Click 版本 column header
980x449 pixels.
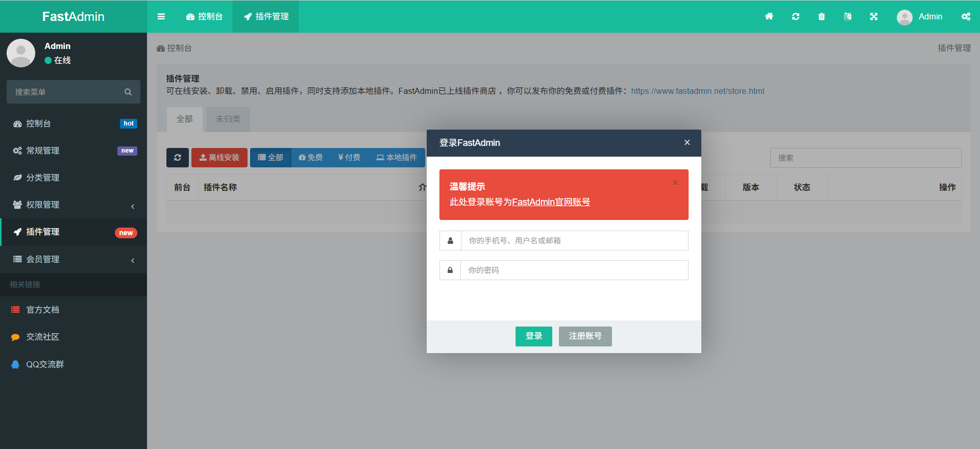(x=751, y=187)
